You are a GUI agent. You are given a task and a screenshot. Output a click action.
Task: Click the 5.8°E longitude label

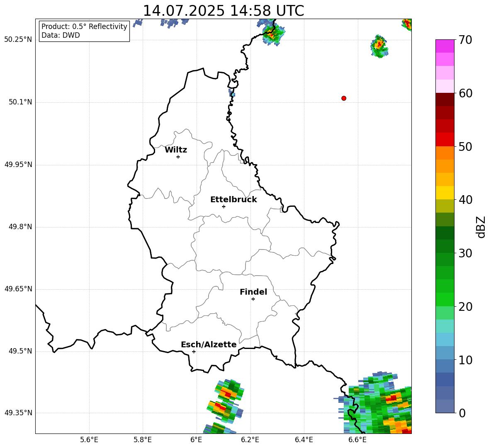pyautogui.click(x=143, y=440)
